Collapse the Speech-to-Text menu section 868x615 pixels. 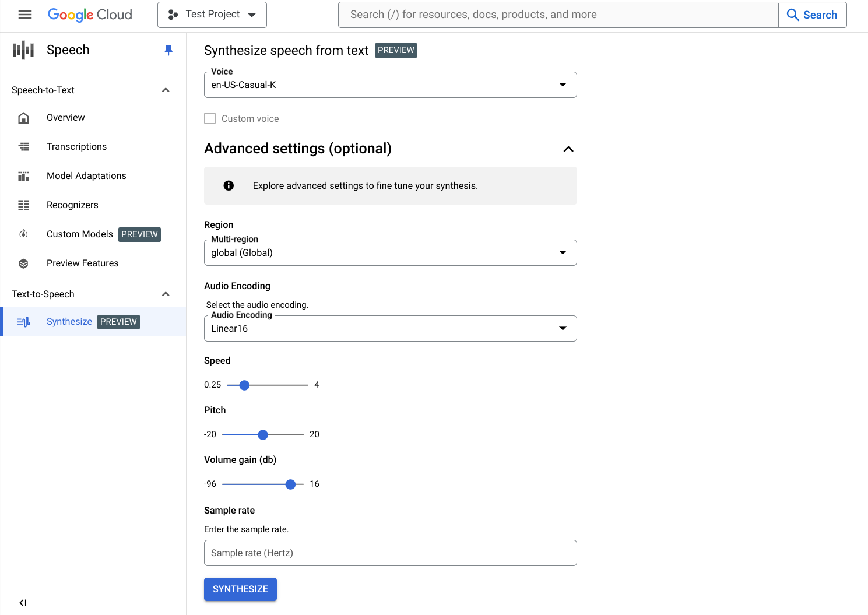click(166, 90)
